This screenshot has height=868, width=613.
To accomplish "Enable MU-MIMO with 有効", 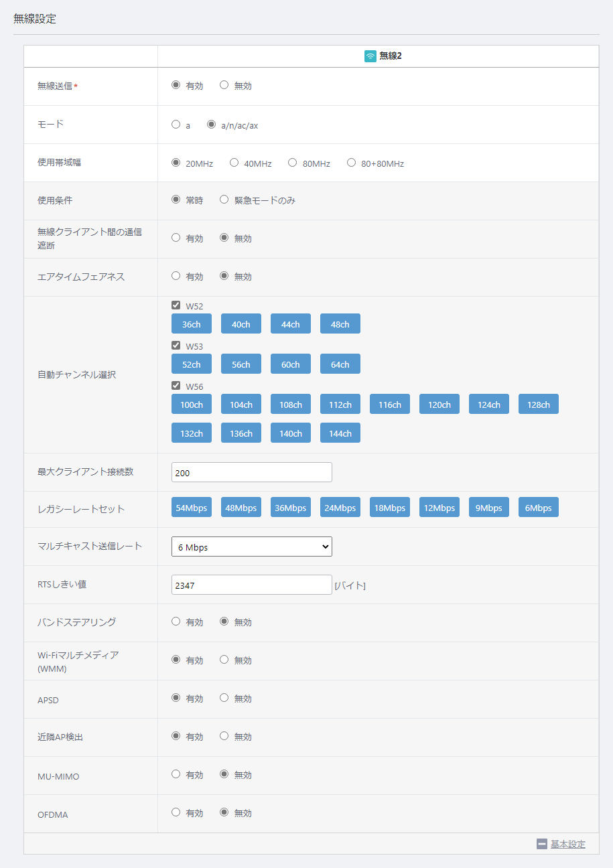I will 176,774.
